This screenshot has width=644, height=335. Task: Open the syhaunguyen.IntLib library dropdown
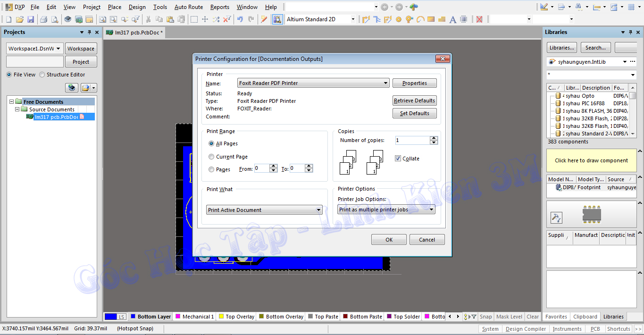pos(625,62)
